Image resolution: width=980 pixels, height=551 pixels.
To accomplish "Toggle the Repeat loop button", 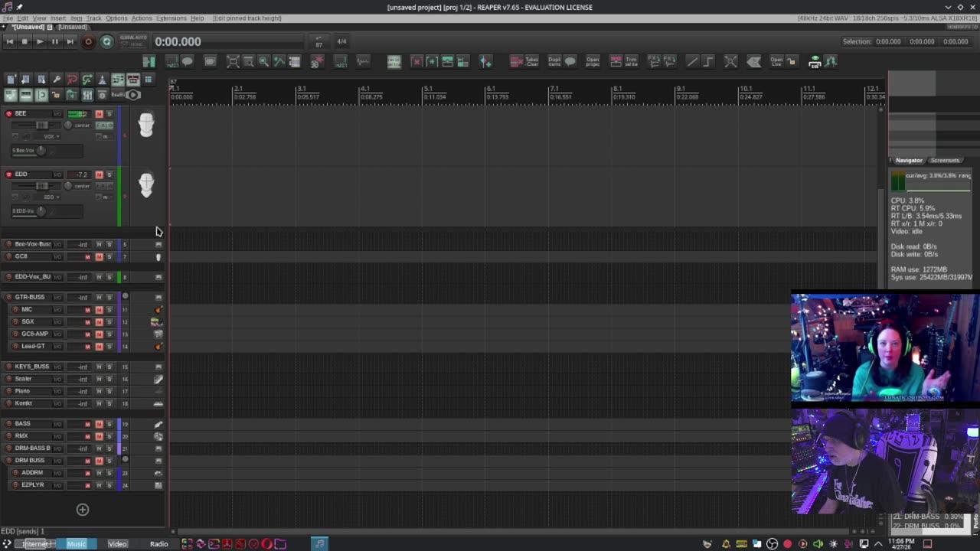I will (106, 42).
